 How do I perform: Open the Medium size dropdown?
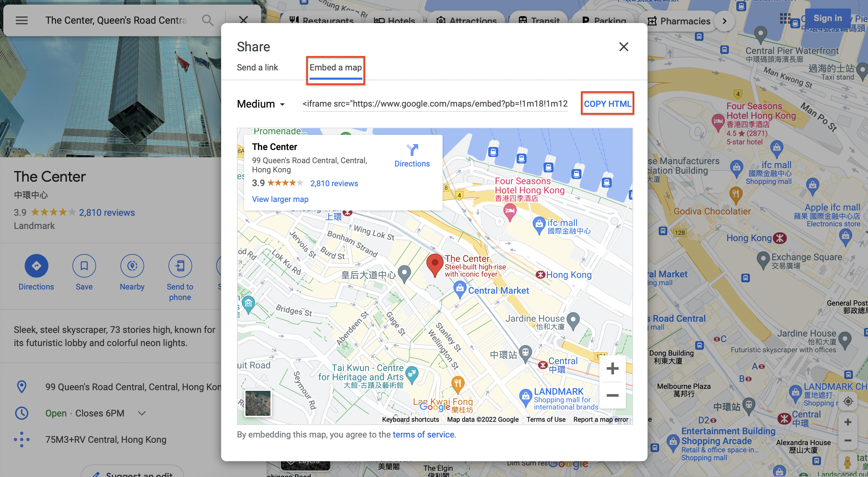[x=261, y=104]
